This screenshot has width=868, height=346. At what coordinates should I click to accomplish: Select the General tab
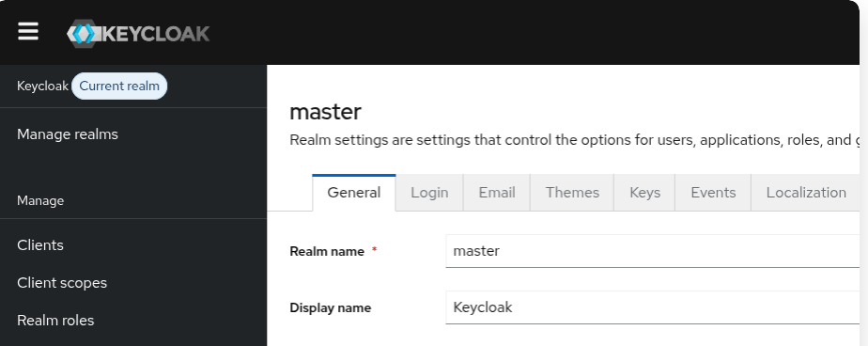pos(354,193)
